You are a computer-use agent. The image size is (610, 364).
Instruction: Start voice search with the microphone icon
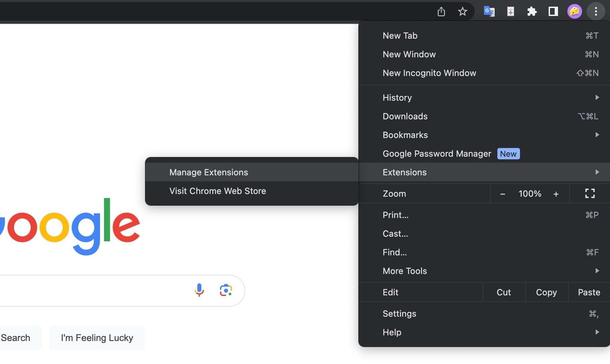[x=199, y=290]
